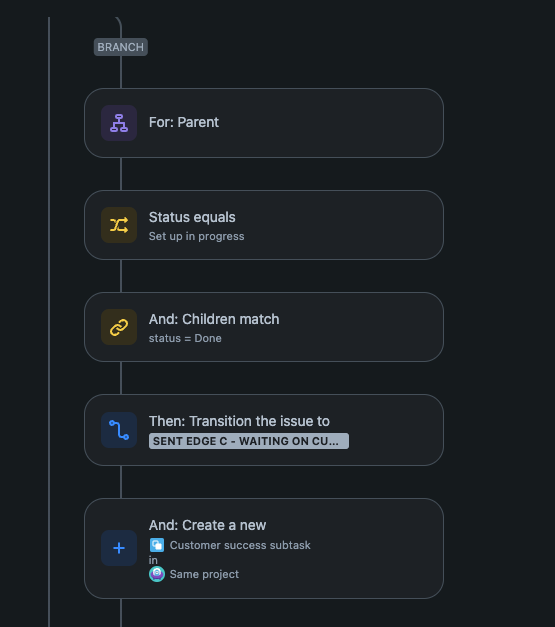Open the Transition the issue action card
Screen dimensions: 555x627
(x=264, y=430)
